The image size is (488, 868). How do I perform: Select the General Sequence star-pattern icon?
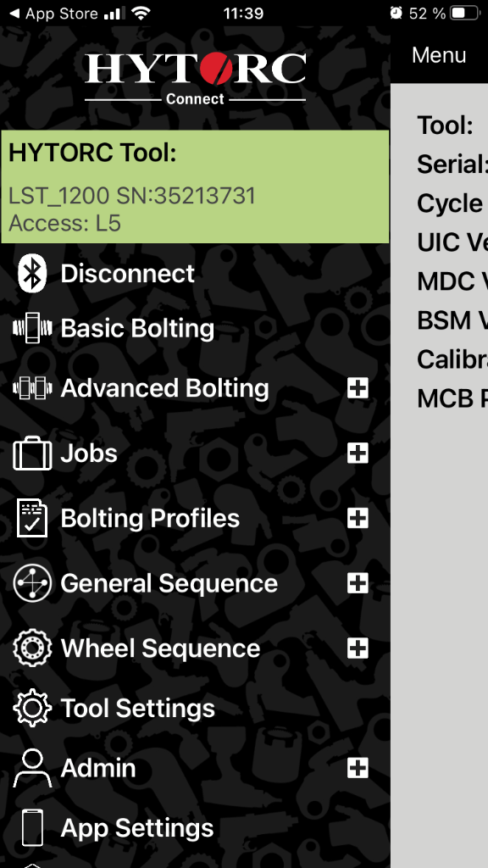(32, 583)
